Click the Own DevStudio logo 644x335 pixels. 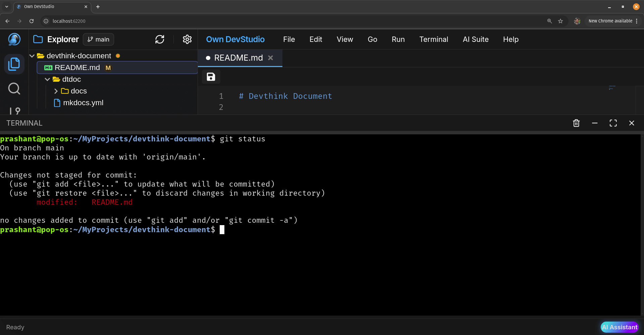point(14,39)
